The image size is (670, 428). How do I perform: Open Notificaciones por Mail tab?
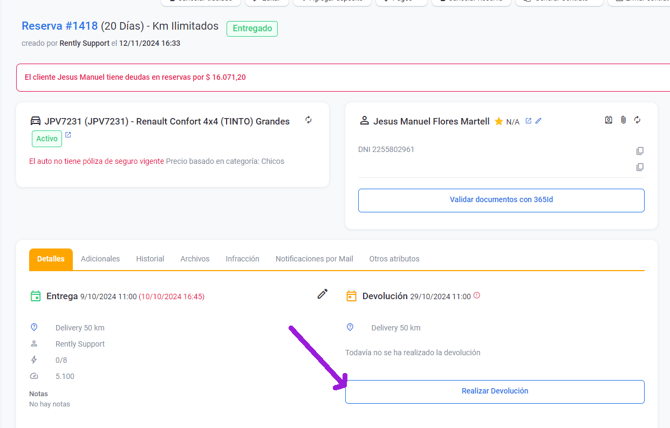[314, 259]
